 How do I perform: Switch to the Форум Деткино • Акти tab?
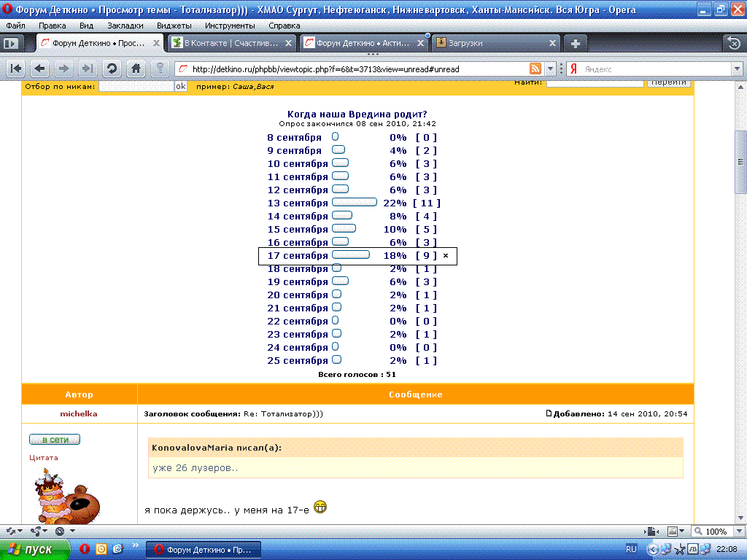tap(363, 43)
